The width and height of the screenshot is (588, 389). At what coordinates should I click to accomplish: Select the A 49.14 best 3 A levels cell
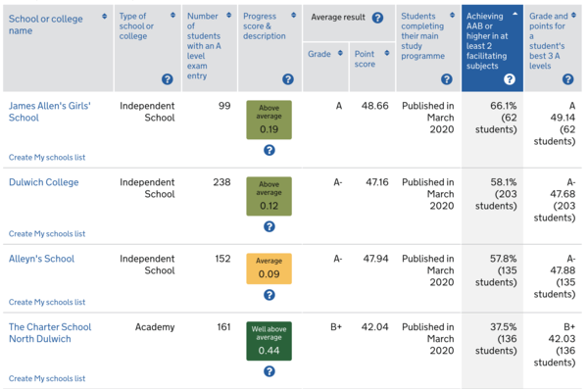(555, 123)
